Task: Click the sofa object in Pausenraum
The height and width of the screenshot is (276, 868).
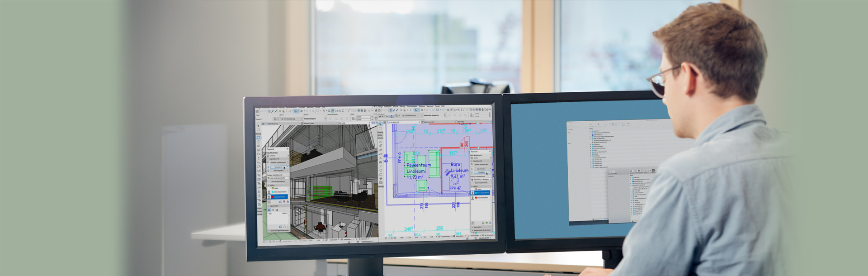Action: [x=434, y=163]
